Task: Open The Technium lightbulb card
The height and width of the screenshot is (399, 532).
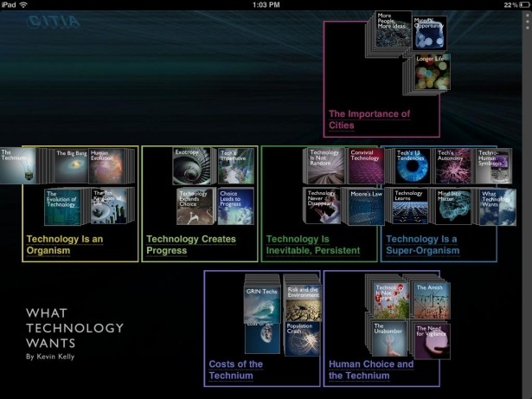Action: (17, 166)
